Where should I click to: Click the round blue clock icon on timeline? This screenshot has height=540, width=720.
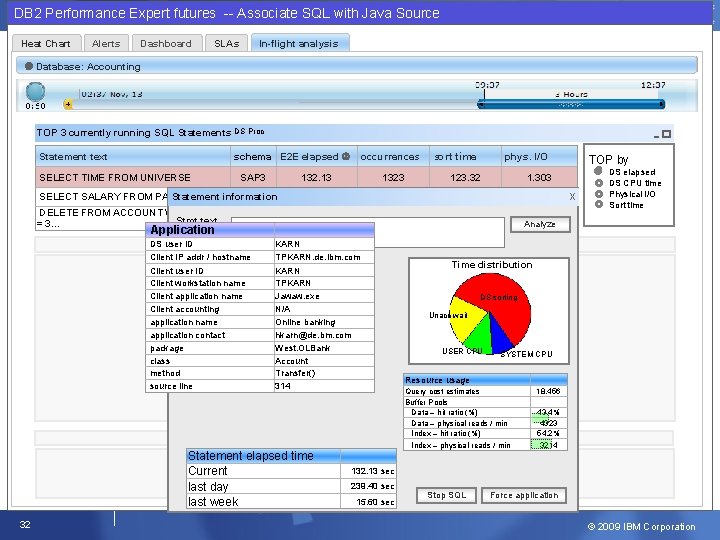tap(35, 91)
